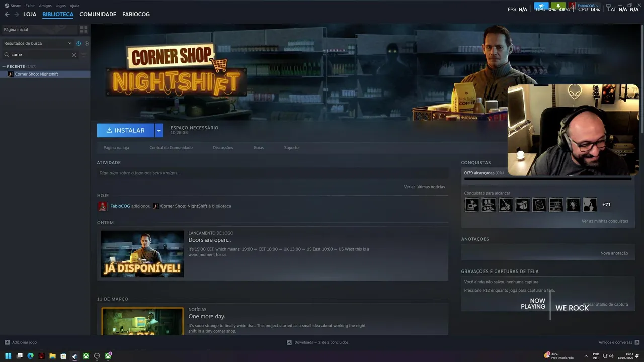
Task: Open the Windows Start menu
Action: [8, 356]
